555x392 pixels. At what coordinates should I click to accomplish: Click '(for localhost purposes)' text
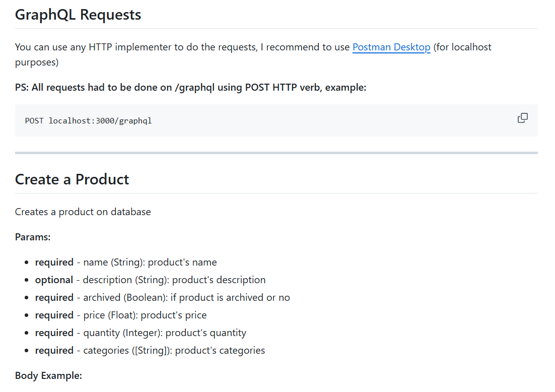462,47
